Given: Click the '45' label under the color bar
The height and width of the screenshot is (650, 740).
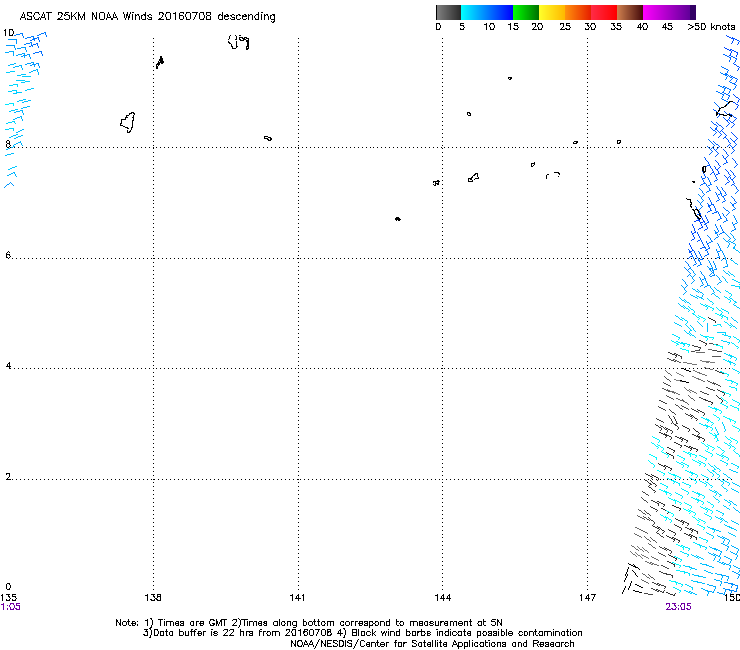Looking at the screenshot, I should click(667, 27).
